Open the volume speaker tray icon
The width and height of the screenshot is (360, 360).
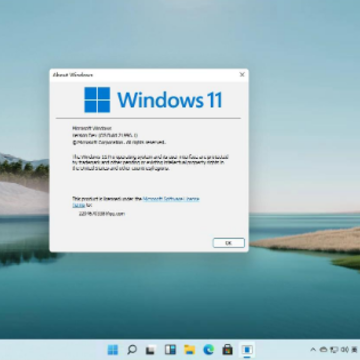click(x=345, y=350)
